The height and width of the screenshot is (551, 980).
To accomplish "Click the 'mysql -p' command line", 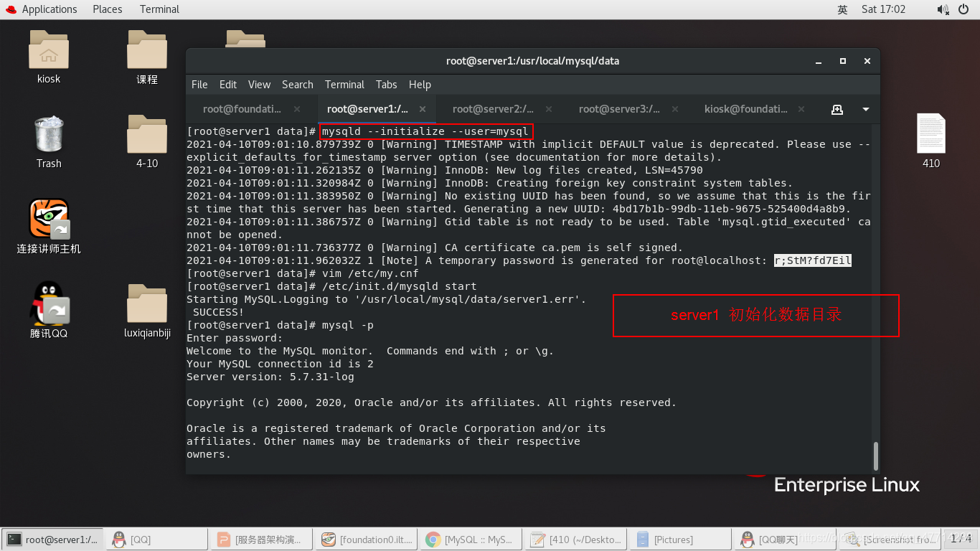I will click(x=348, y=325).
